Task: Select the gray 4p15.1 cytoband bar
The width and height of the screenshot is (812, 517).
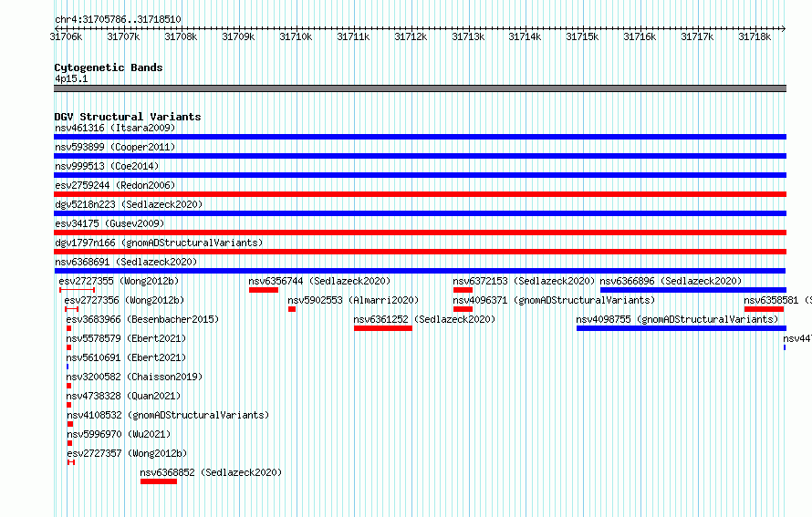Action: pos(420,88)
